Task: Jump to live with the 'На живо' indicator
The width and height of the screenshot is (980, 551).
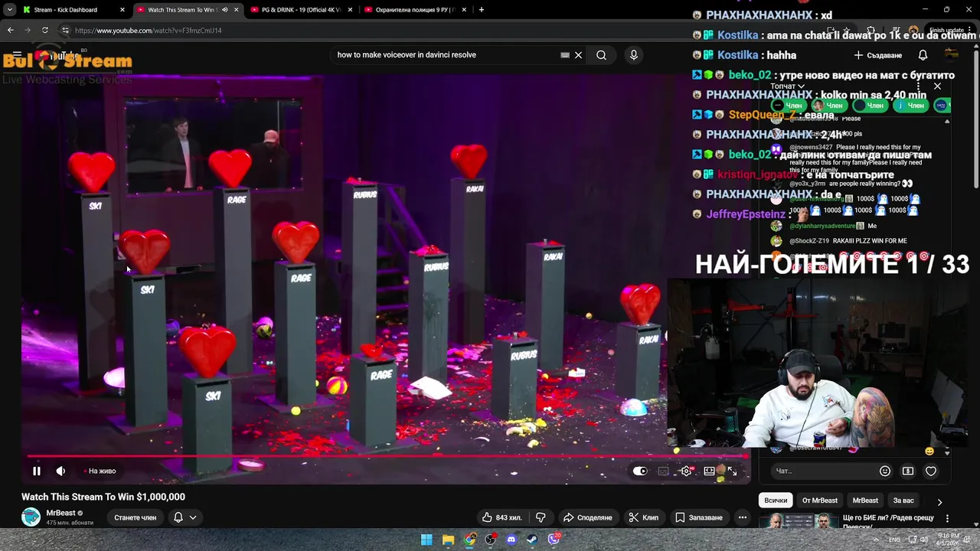Action: 101,471
